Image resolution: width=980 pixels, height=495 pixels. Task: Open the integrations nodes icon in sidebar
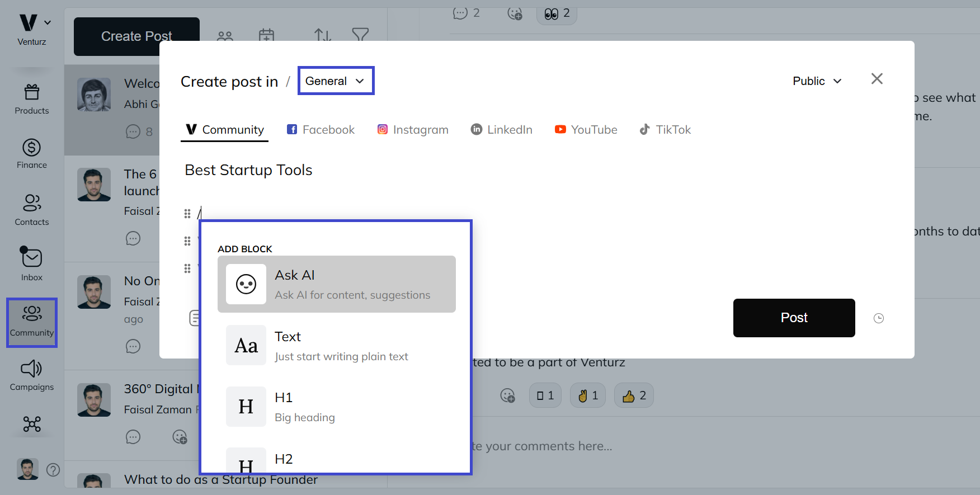coord(32,424)
